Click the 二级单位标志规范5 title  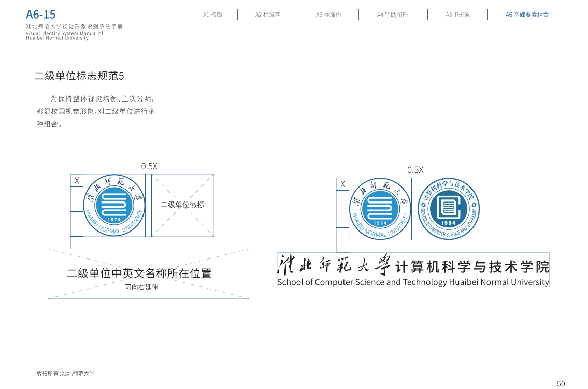tap(79, 76)
